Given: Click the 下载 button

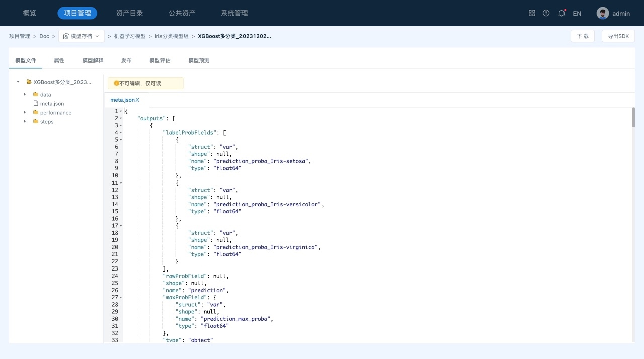Looking at the screenshot, I should click(582, 36).
